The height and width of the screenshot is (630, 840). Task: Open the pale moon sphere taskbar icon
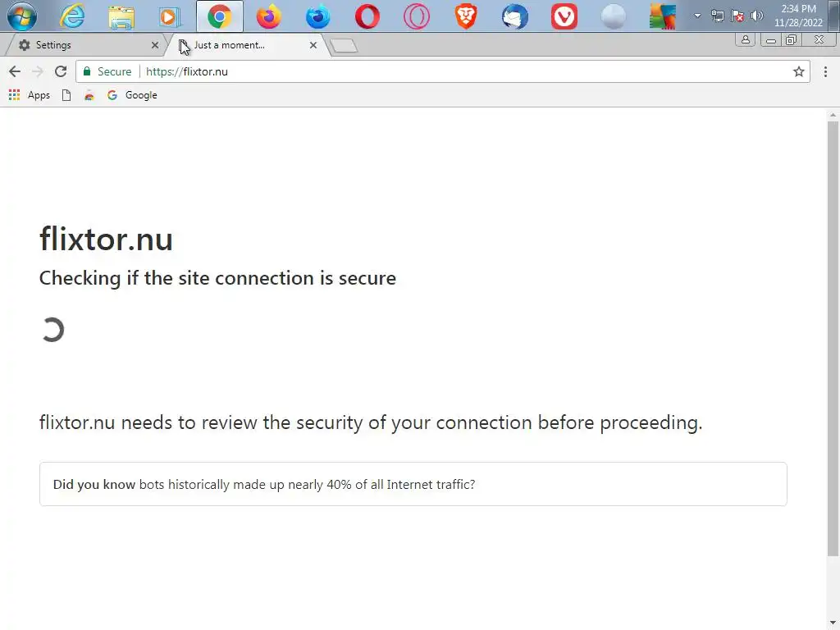pos(614,16)
